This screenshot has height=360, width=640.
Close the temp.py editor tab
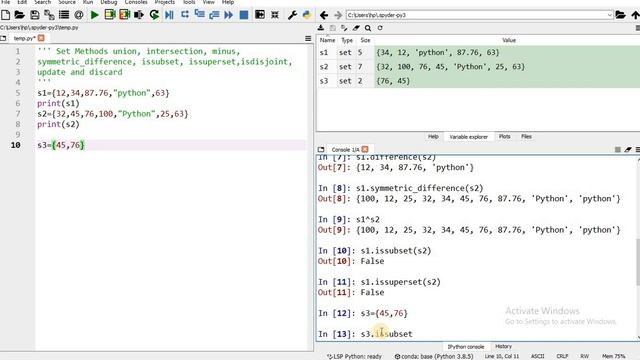tap(41, 38)
